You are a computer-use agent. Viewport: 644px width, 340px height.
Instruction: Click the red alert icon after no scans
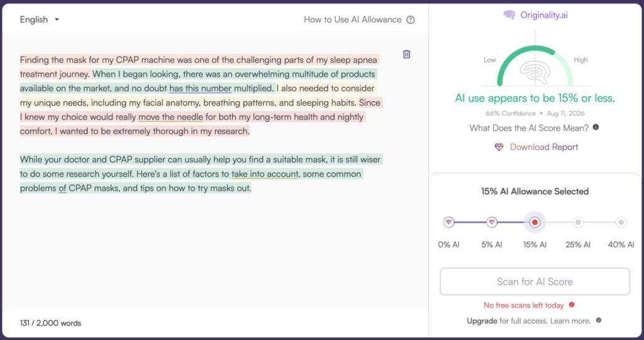point(572,305)
